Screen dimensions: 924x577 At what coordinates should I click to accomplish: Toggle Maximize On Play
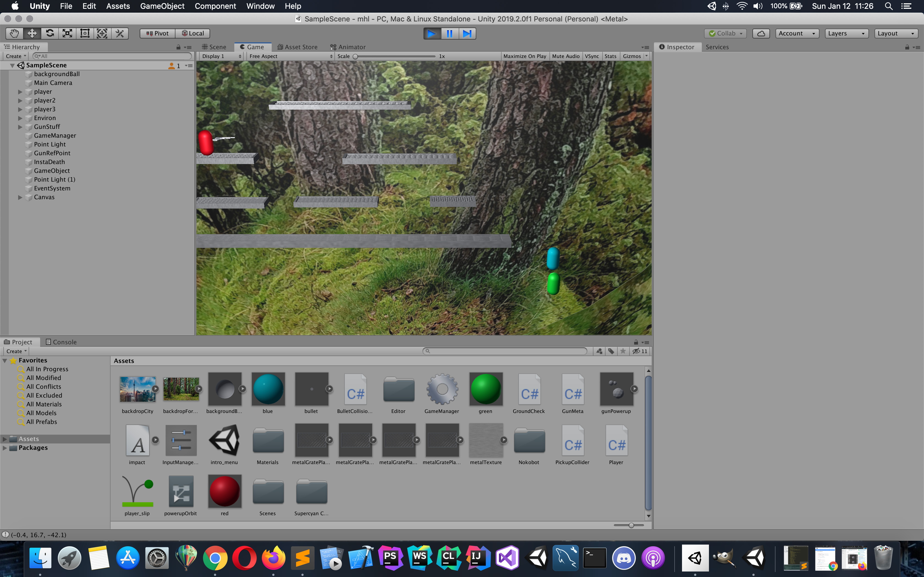pyautogui.click(x=525, y=56)
